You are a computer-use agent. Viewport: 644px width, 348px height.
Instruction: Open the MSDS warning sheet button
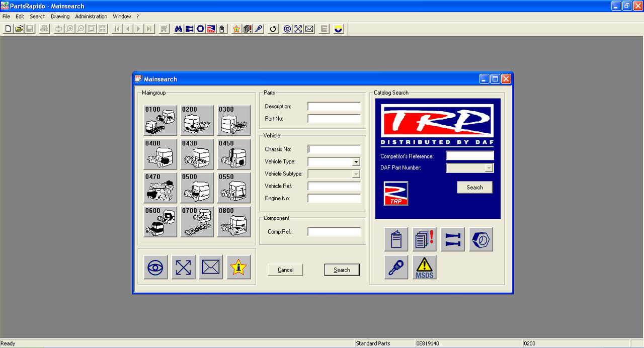coord(424,268)
